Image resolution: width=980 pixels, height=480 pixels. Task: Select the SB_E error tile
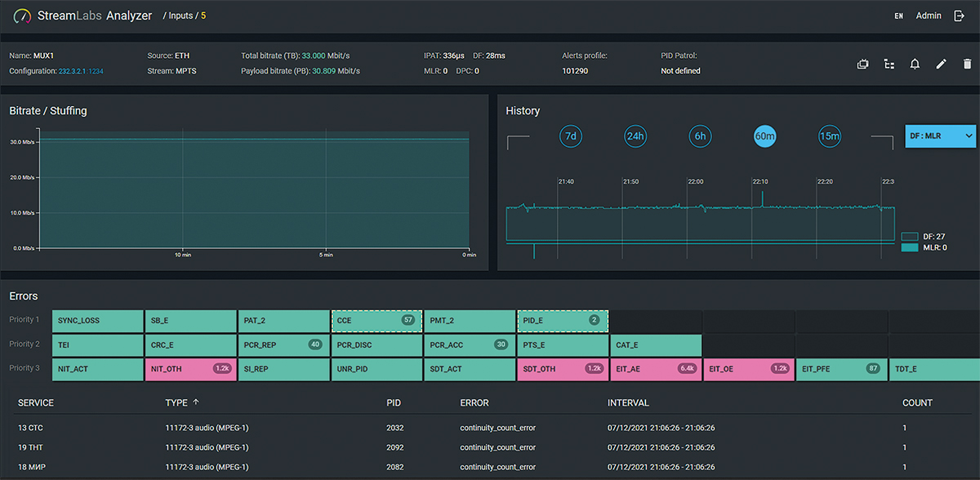[x=190, y=321]
